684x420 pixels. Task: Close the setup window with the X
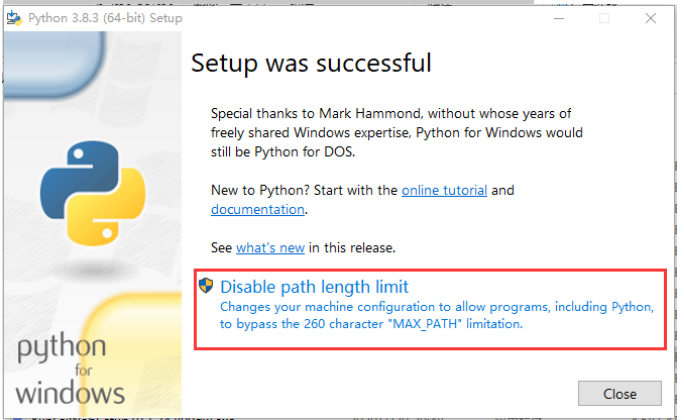click(x=653, y=17)
